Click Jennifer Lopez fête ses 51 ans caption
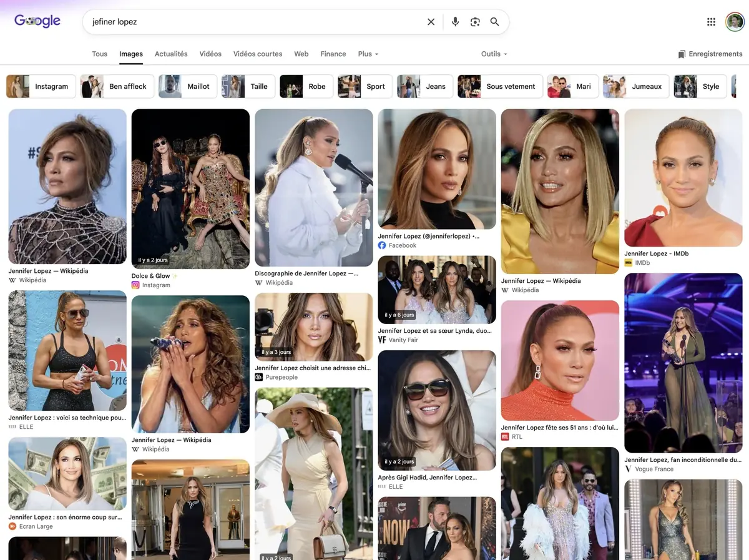Screen dimensions: 749x560 click(560, 428)
